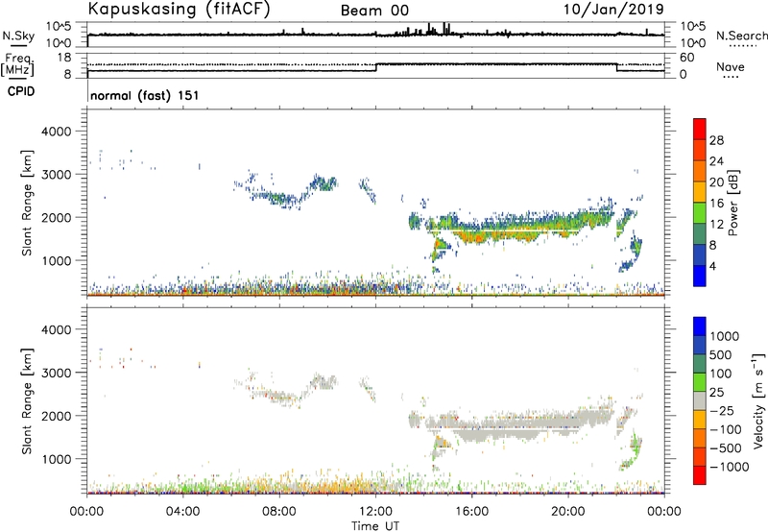Click the "20:00" time tick label
Viewport: 768px width, 532px height.
pyautogui.click(x=567, y=512)
